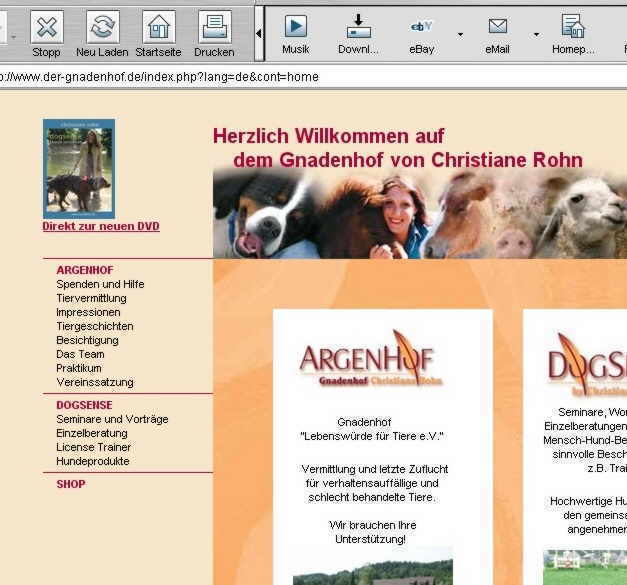Click the URL address field
This screenshot has width=627, height=585.
point(300,77)
